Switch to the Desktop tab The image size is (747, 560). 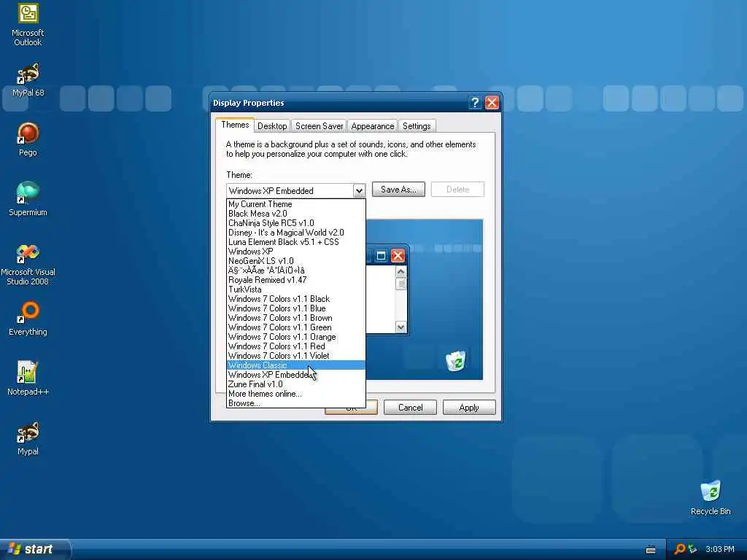coord(272,126)
